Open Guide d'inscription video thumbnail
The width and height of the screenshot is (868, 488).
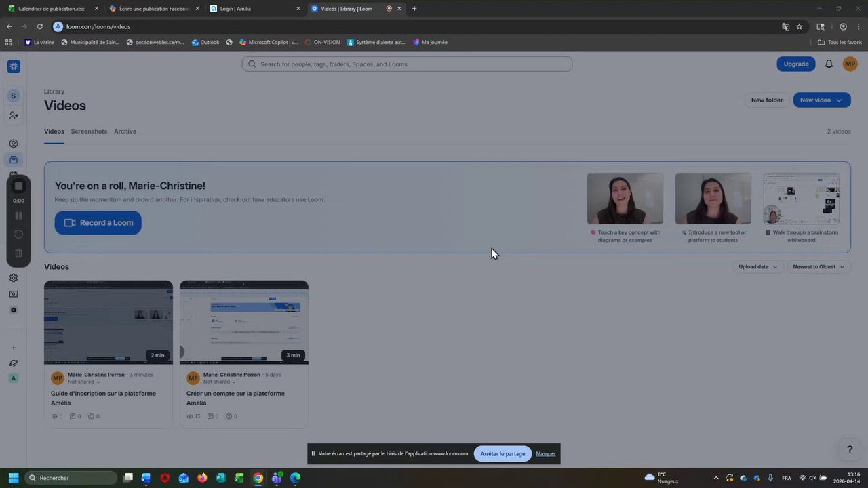click(x=108, y=322)
